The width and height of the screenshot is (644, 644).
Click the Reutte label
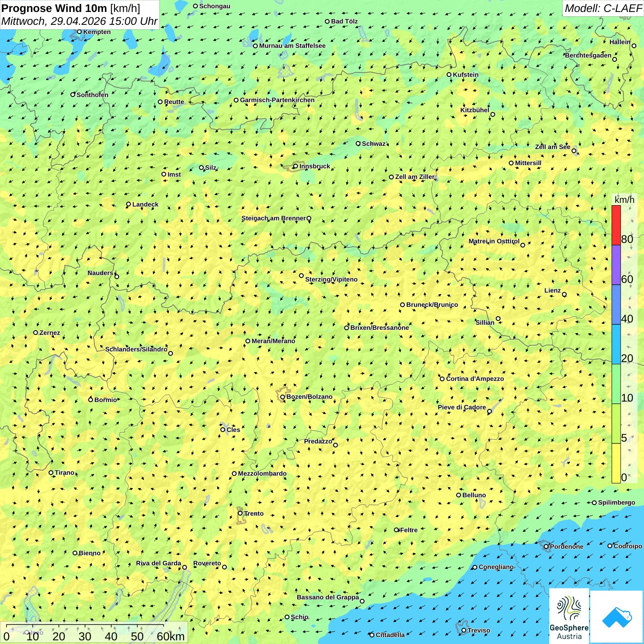pyautogui.click(x=174, y=102)
